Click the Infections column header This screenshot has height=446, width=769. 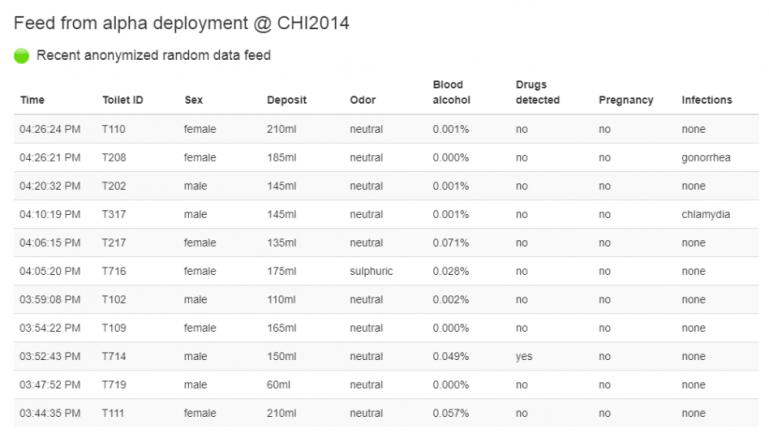tap(707, 100)
